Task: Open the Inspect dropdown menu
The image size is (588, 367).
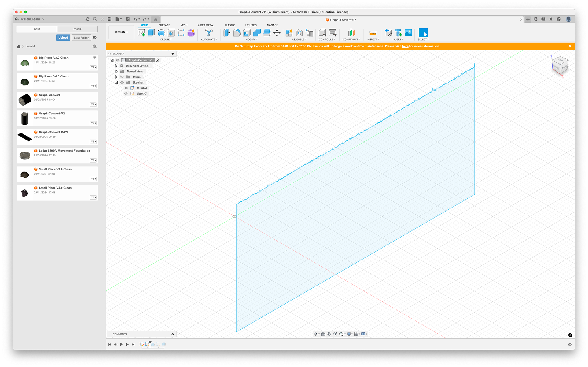Action: [x=373, y=39]
